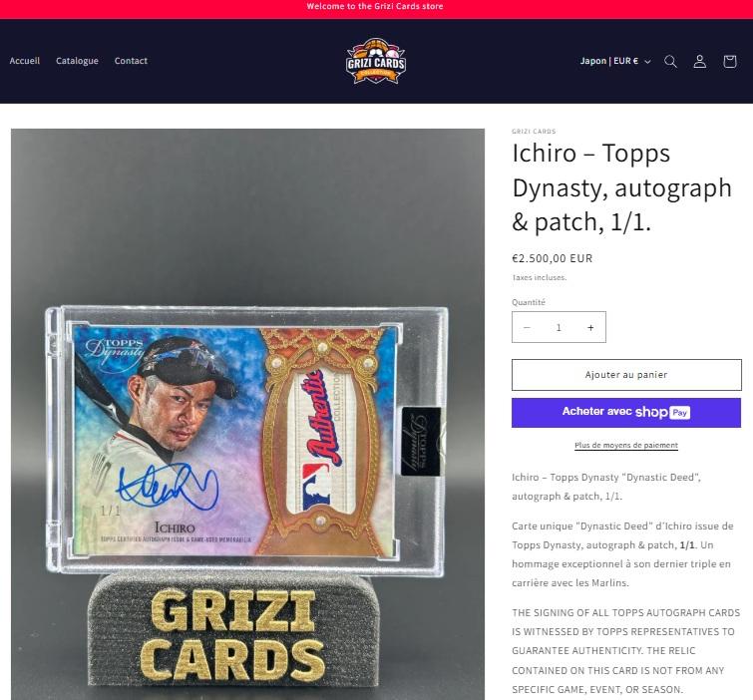The image size is (753, 700).
Task: Open the shopping cart icon
Action: (x=730, y=62)
